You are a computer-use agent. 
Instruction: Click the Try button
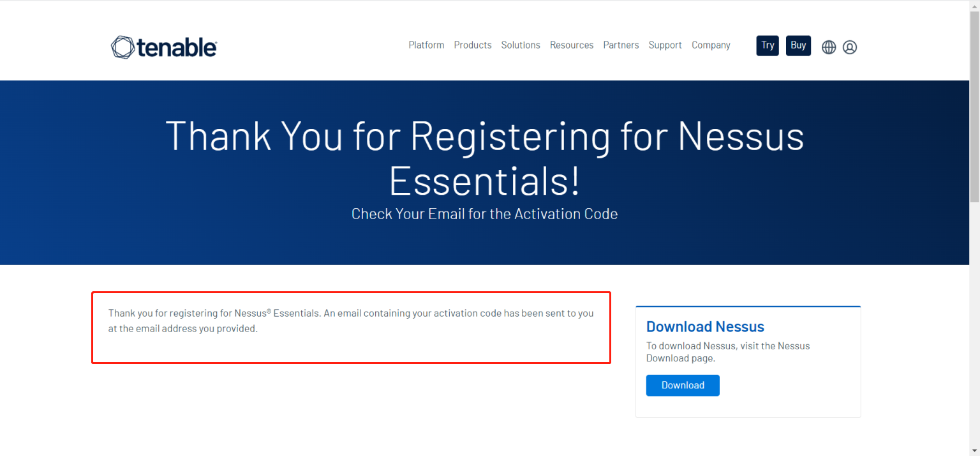coord(768,45)
